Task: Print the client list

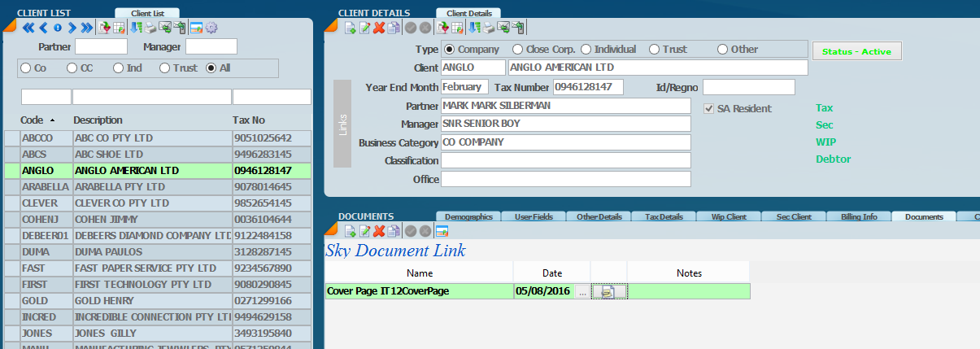Action: (150, 28)
